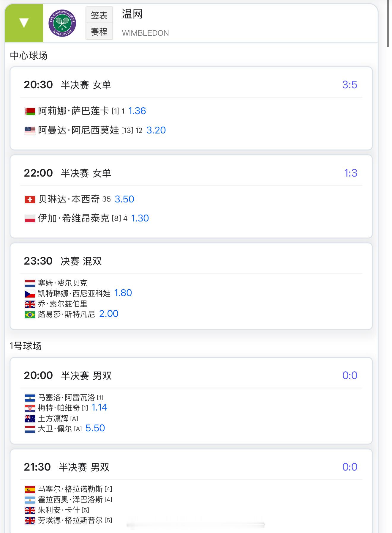
Task: Open the 赛程 schedule tab
Action: point(99,32)
